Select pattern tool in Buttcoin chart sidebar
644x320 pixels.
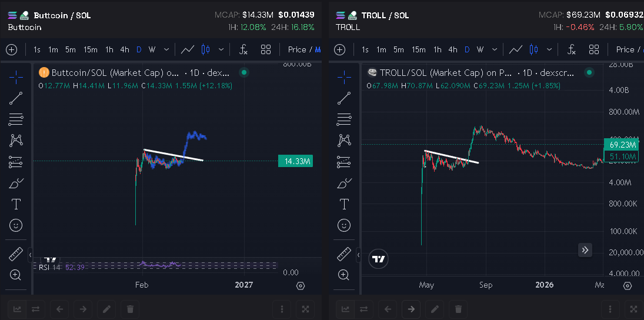(16, 141)
